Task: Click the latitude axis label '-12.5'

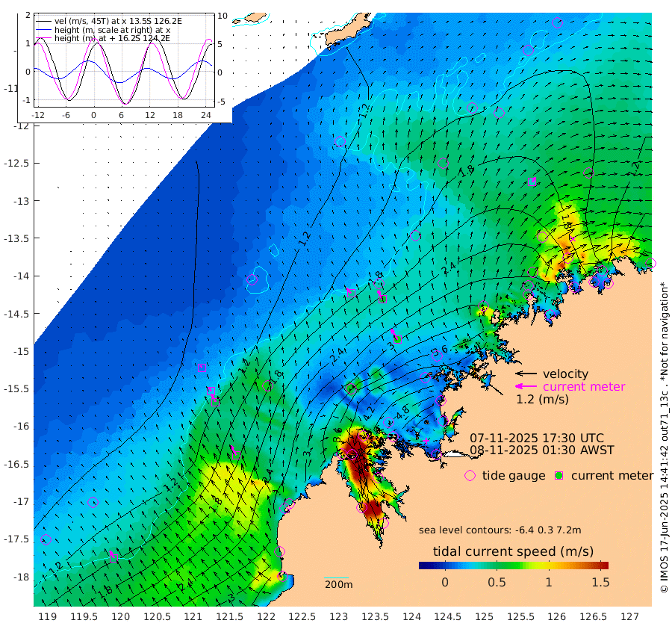Action: (x=16, y=164)
